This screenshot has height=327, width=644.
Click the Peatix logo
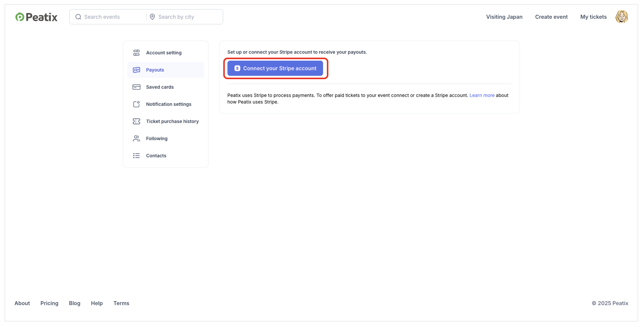(36, 17)
